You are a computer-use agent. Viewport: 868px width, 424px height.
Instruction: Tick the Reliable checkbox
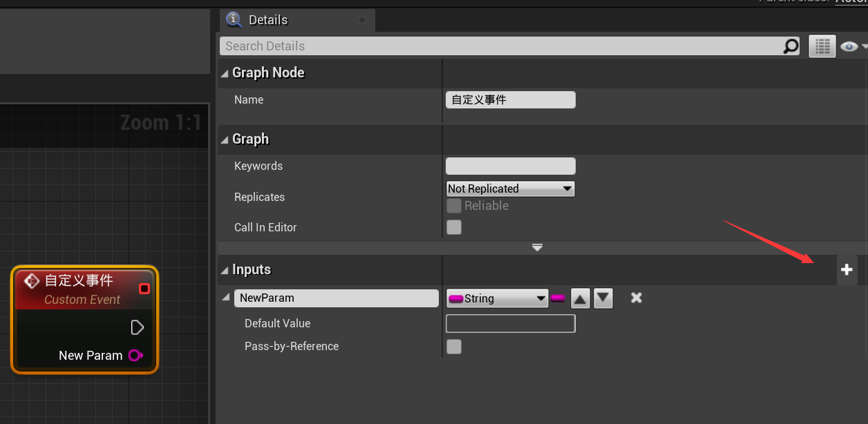(454, 206)
